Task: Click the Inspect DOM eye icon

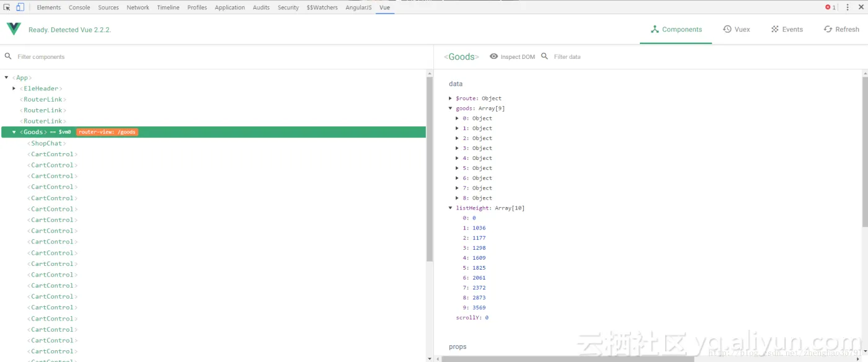Action: click(494, 56)
